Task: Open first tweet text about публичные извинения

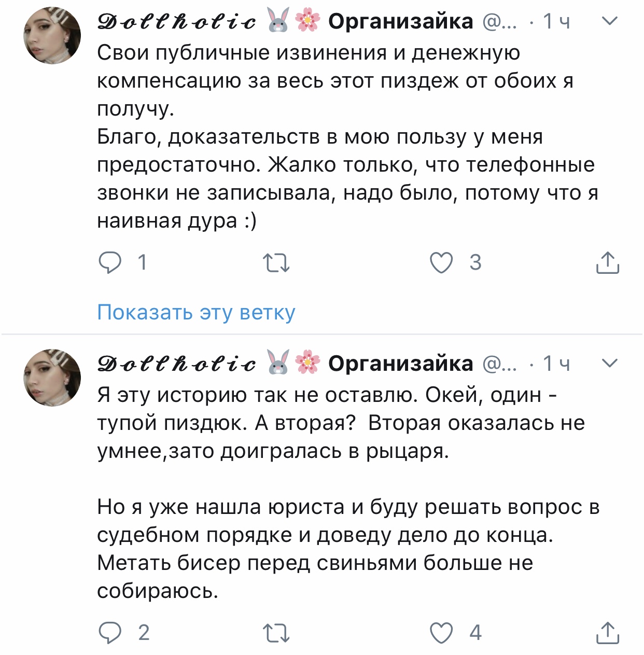Action: pyautogui.click(x=342, y=136)
